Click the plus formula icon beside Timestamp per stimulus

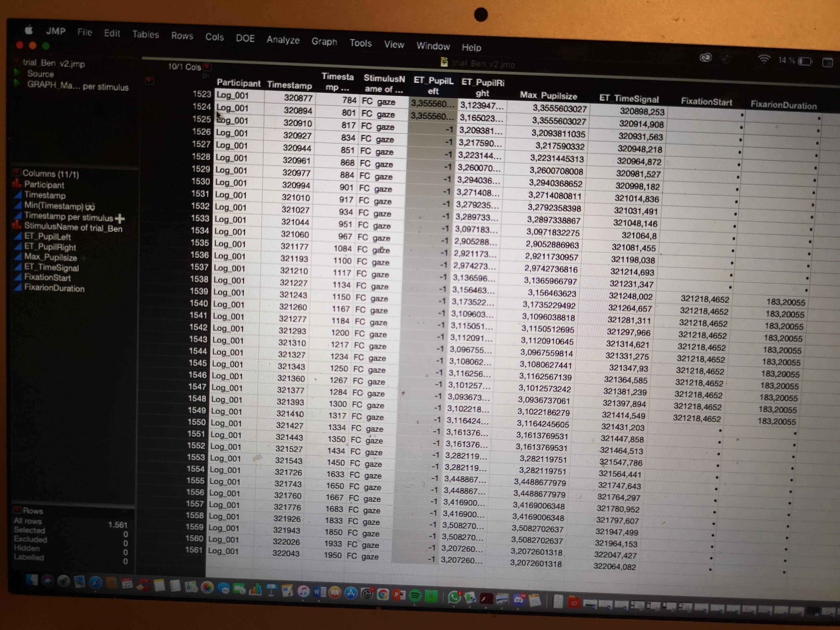pyautogui.click(x=120, y=218)
